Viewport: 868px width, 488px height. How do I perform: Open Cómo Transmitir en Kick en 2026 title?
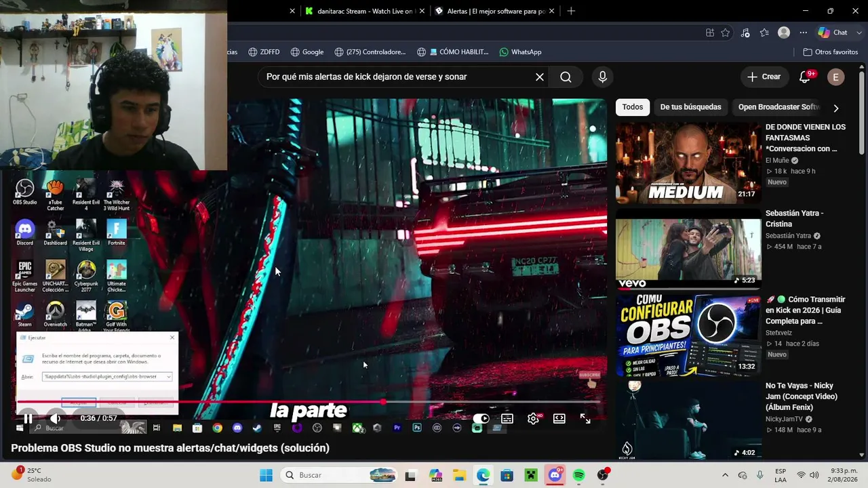point(806,310)
